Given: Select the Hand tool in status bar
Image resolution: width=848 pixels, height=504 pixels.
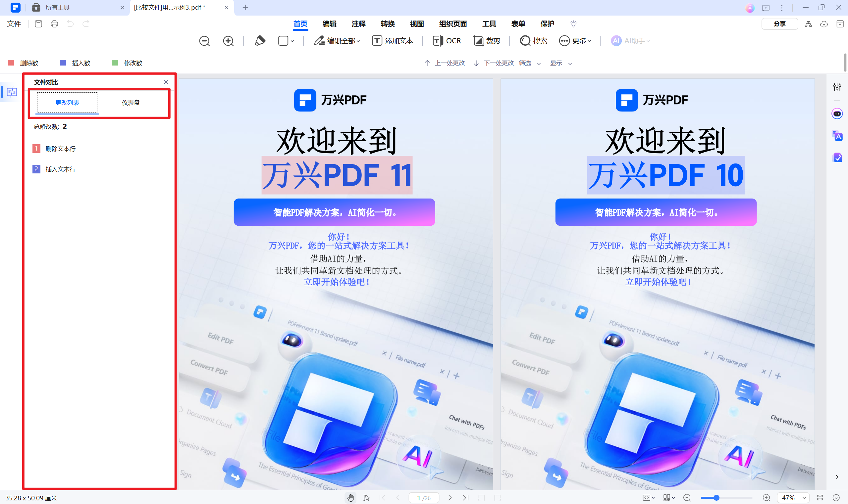Looking at the screenshot, I should click(350, 497).
